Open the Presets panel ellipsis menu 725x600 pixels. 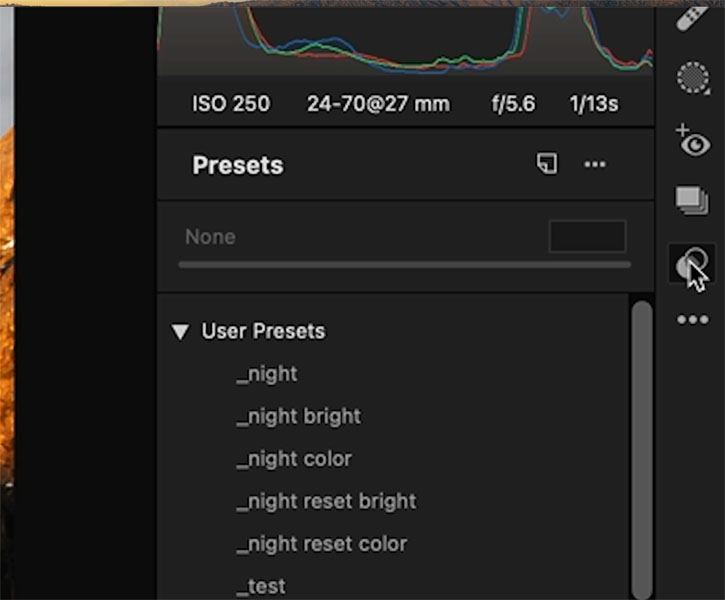(595, 164)
